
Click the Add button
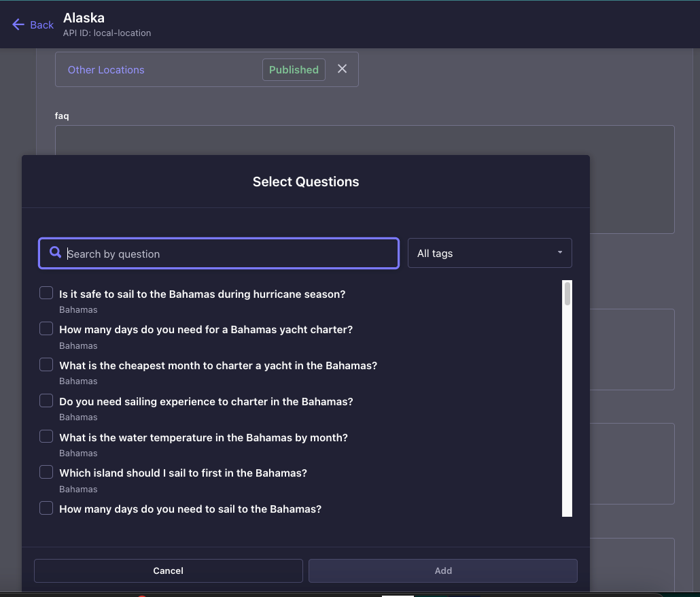(443, 570)
